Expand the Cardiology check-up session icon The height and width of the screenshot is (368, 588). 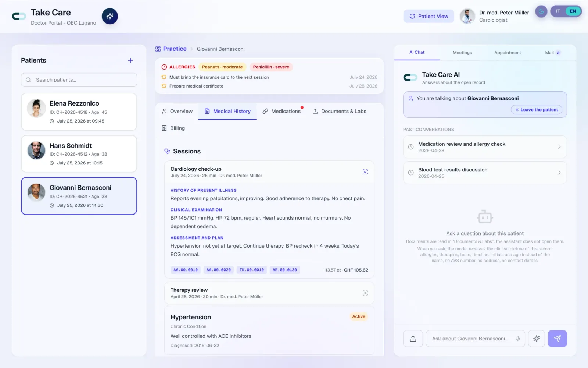coord(365,172)
